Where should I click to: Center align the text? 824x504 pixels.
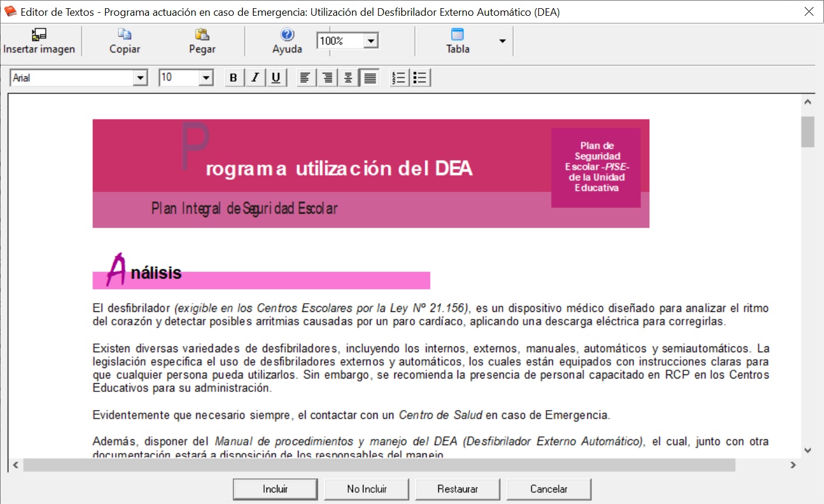(x=348, y=78)
